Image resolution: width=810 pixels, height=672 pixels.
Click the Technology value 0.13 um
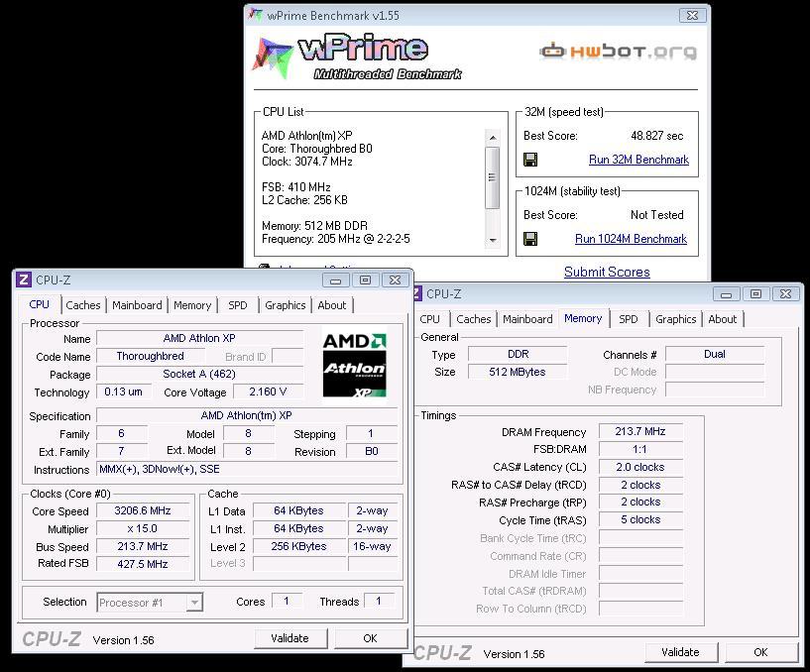tap(124, 392)
